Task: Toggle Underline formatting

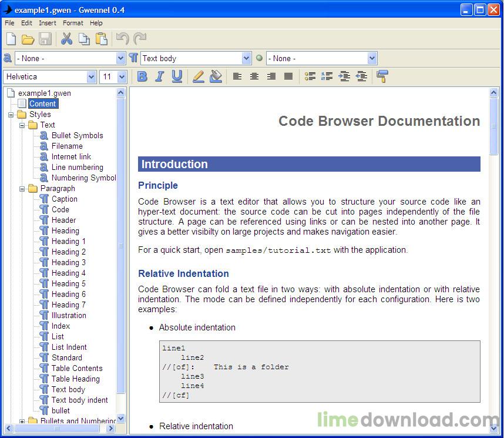Action: [177, 76]
